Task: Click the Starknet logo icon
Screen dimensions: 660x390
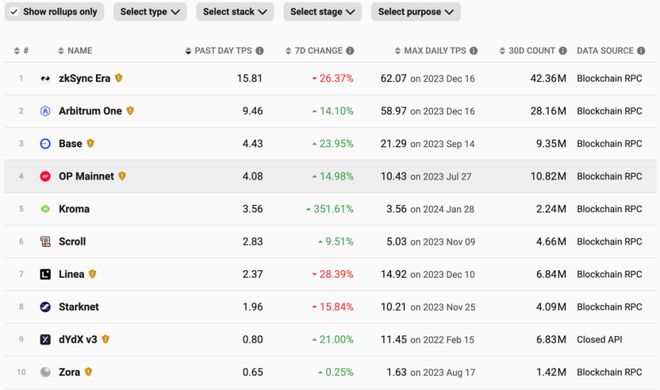Action: 45,307
